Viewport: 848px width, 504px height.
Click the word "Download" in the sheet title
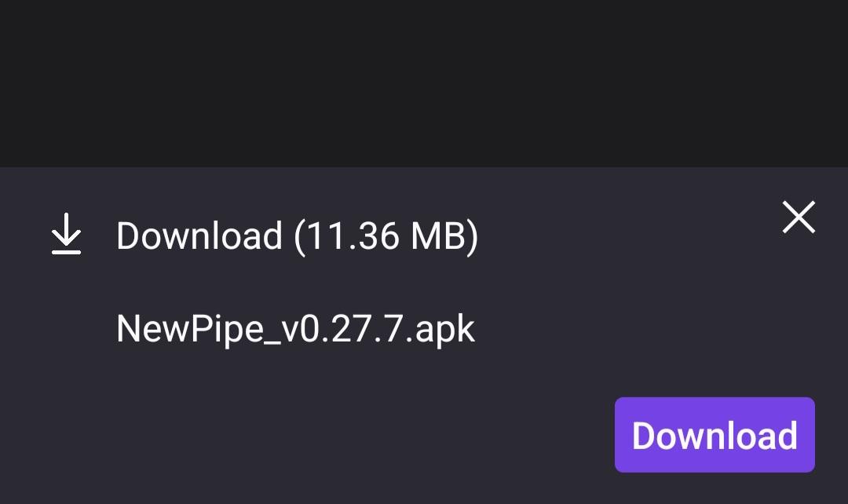point(199,236)
